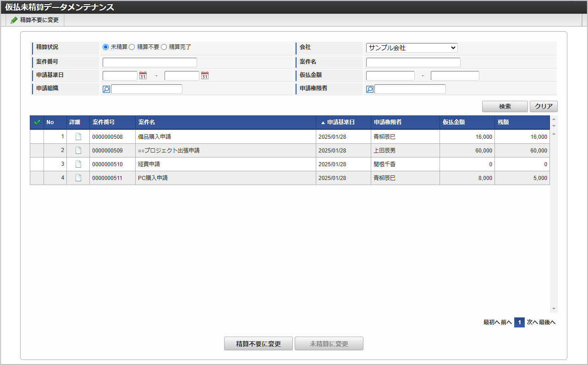This screenshot has height=365, width=588.
Task: Click 精算不要に変更 in the top toolbar
Action: click(x=35, y=20)
